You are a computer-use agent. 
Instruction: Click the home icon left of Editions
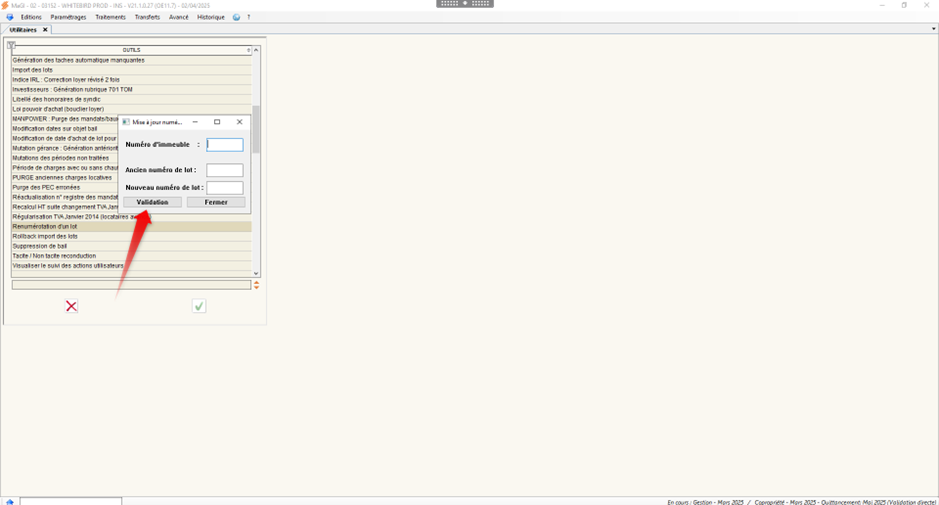[x=10, y=17]
